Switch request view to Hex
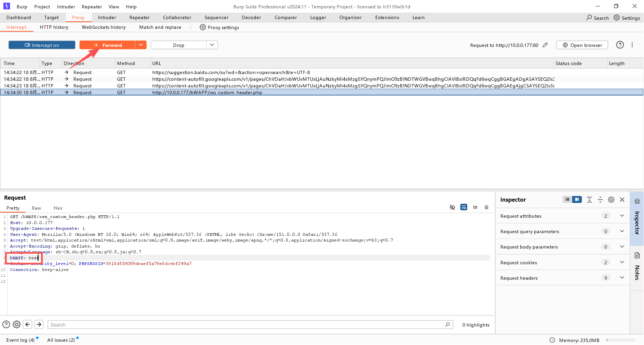The width and height of the screenshot is (644, 345). click(58, 208)
